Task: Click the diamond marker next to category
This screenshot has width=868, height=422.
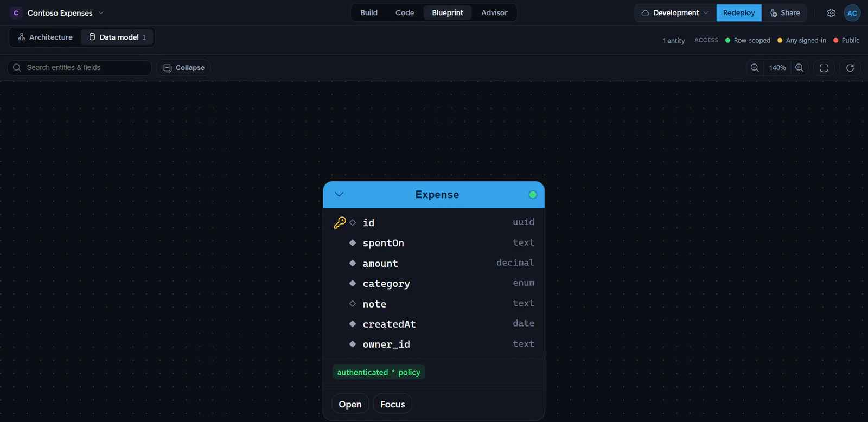Action: coord(353,283)
